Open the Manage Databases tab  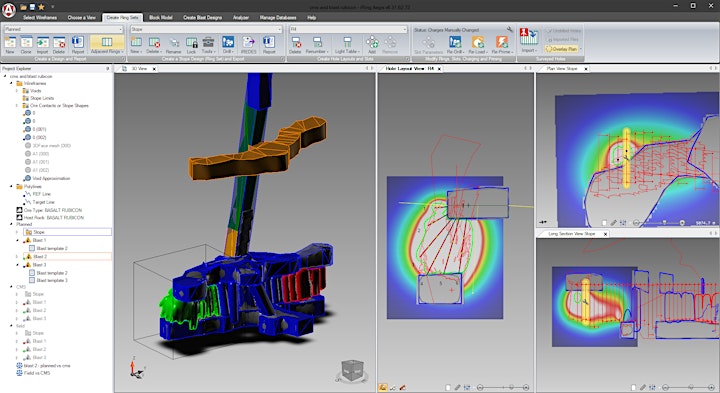(277, 17)
